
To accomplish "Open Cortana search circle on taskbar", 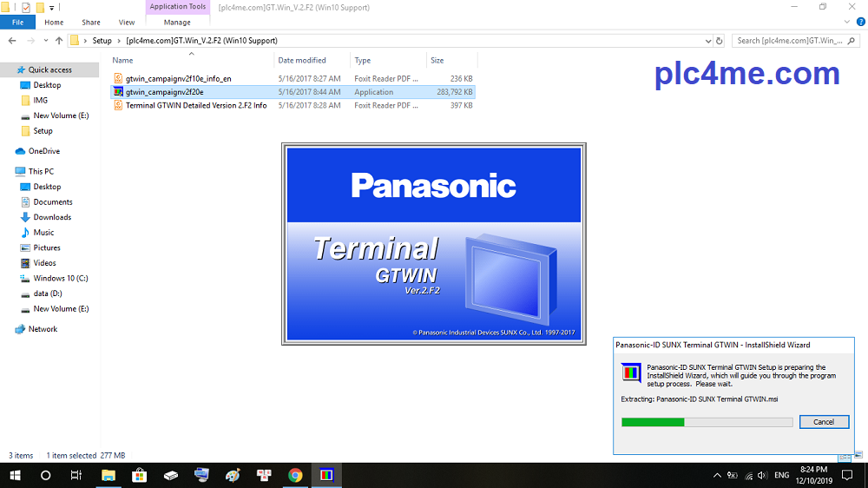I will (45, 475).
